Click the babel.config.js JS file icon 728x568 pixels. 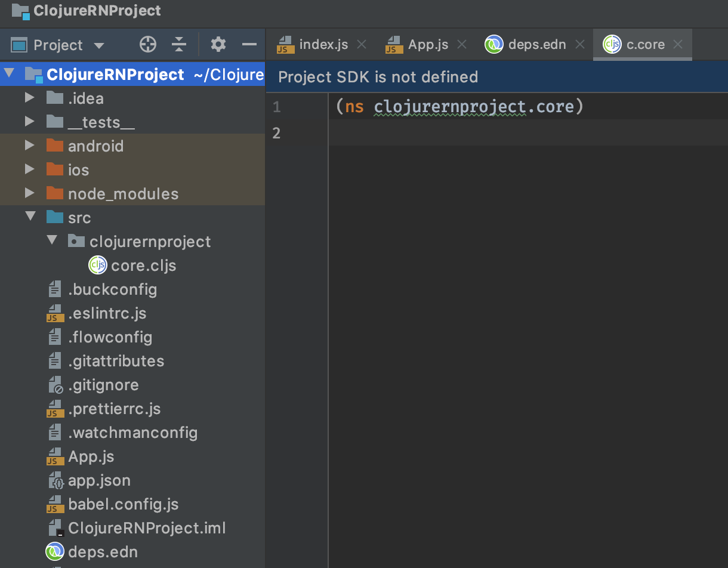pos(55,504)
